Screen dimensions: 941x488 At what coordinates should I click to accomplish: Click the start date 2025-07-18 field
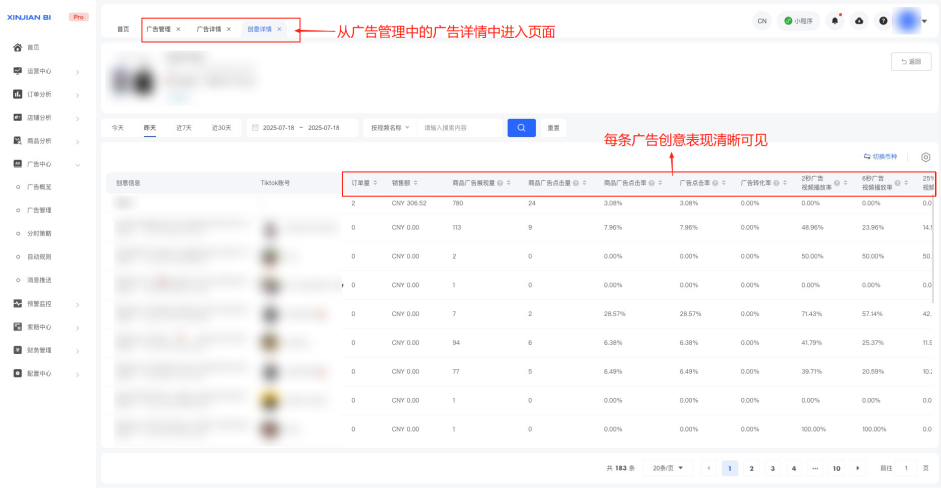click(x=278, y=128)
